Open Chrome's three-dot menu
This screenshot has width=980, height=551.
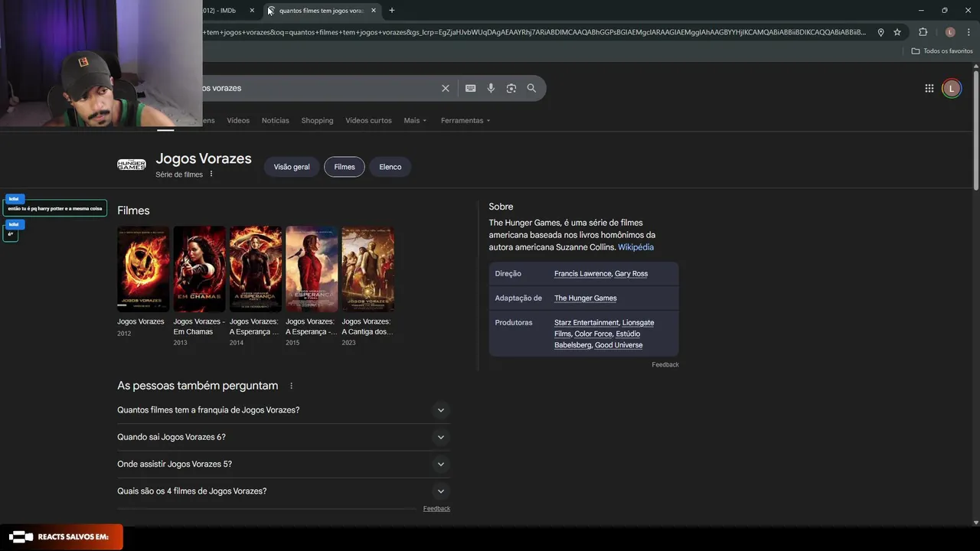tap(968, 32)
